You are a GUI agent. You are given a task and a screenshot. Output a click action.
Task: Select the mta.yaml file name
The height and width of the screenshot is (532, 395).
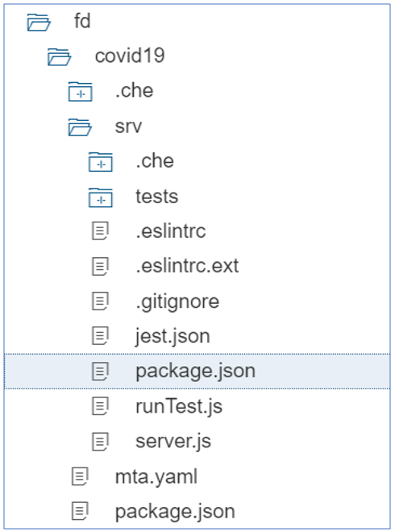click(x=156, y=476)
